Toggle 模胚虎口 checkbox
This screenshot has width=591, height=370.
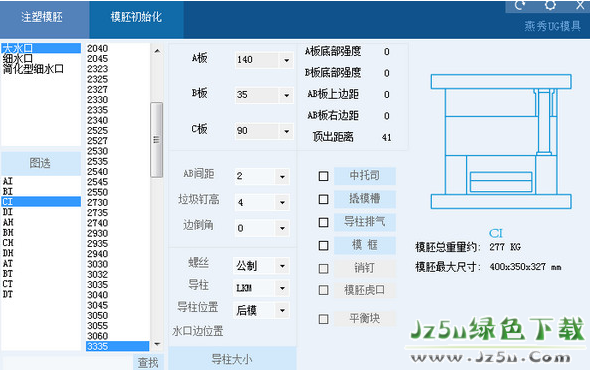[323, 290]
